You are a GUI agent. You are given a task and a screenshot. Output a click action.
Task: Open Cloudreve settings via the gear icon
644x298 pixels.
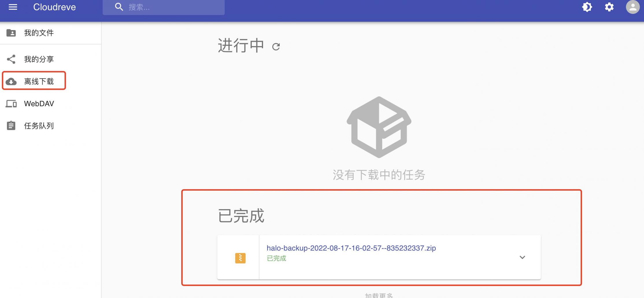609,7
